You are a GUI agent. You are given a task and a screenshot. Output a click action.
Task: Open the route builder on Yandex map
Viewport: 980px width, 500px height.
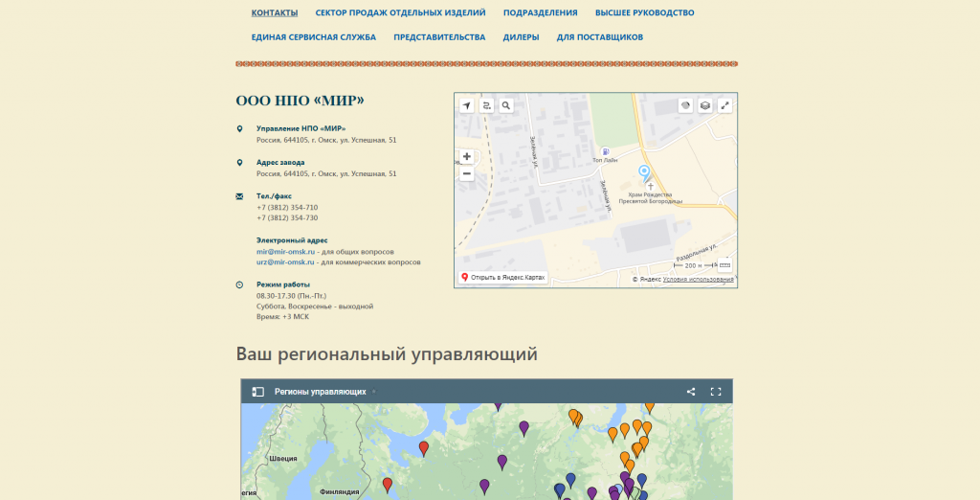point(486,105)
